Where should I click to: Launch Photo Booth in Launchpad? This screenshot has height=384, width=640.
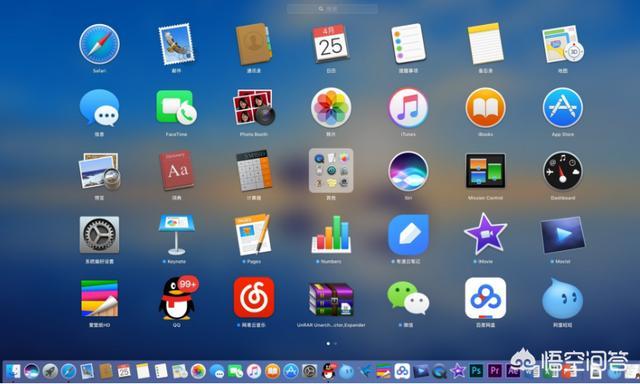click(253, 108)
